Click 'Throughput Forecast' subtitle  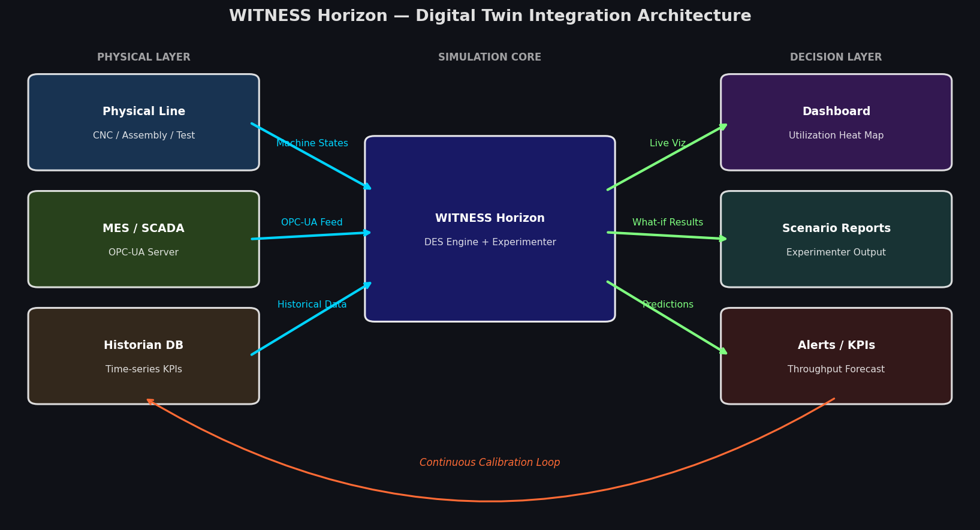pyautogui.click(x=836, y=369)
